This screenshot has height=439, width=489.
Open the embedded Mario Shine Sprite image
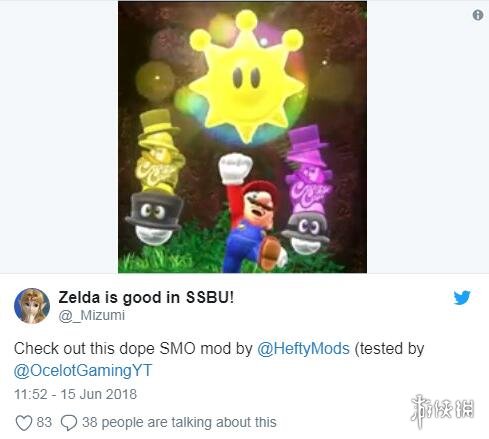tap(242, 137)
